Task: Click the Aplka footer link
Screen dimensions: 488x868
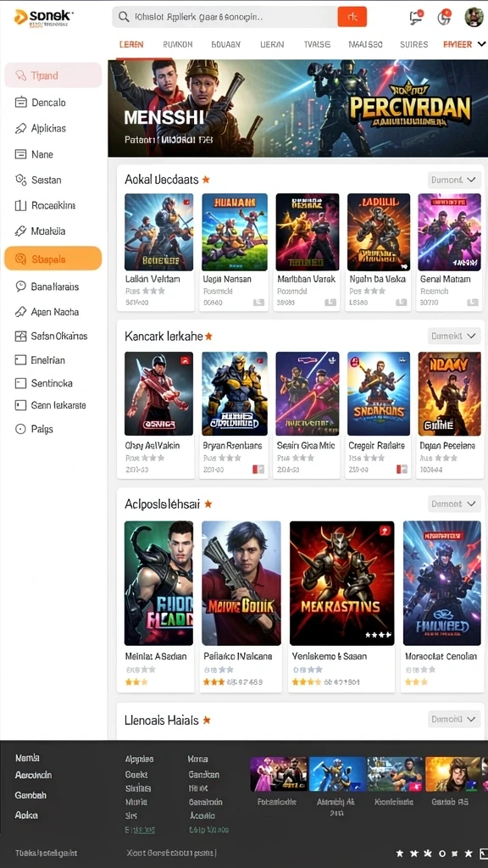Action: (26, 815)
